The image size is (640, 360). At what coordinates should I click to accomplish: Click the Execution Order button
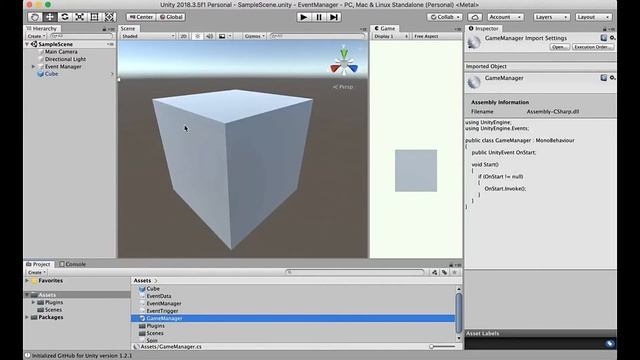tap(593, 47)
